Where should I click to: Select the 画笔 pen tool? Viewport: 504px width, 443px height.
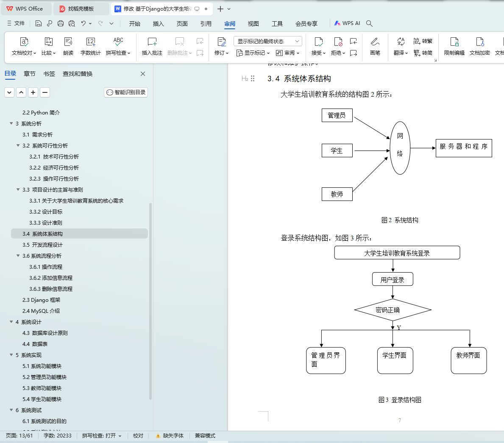click(x=375, y=46)
